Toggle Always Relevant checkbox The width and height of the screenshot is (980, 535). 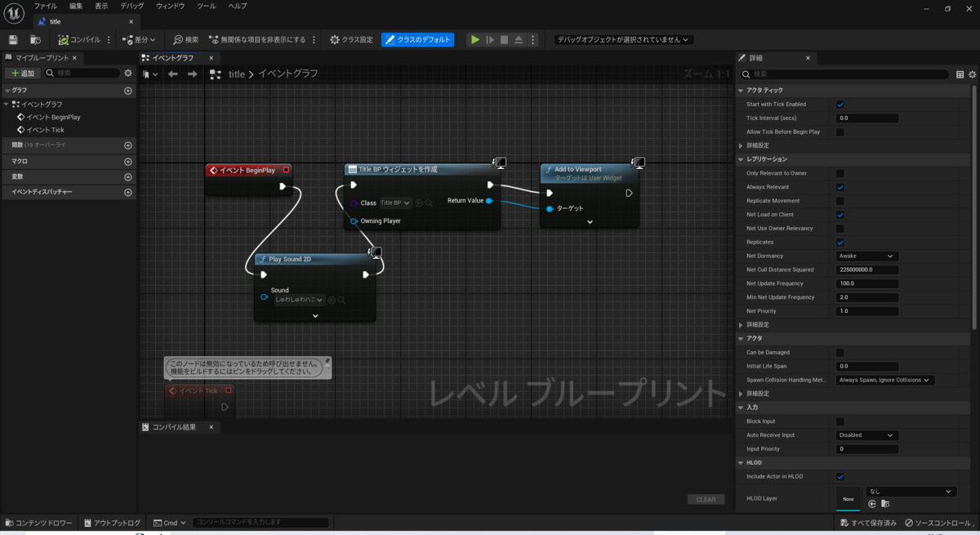tap(840, 187)
